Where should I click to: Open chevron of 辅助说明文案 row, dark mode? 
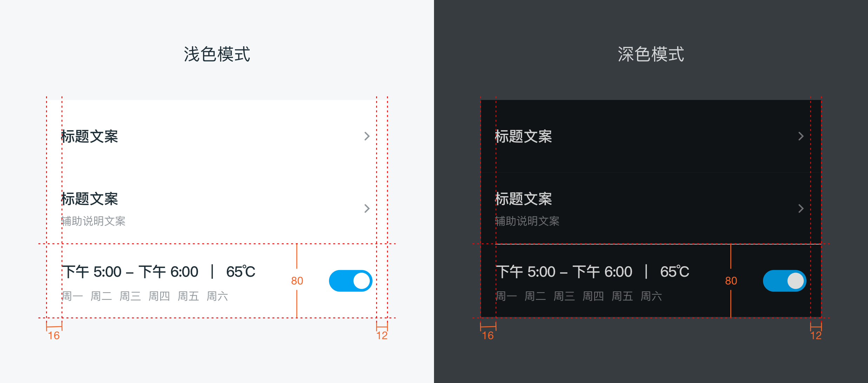[801, 209]
